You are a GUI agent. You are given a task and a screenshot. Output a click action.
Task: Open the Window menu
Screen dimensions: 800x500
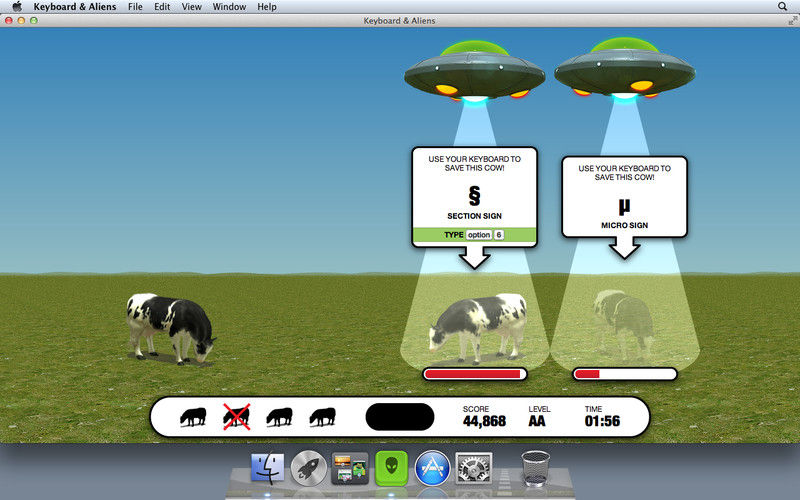pos(229,7)
